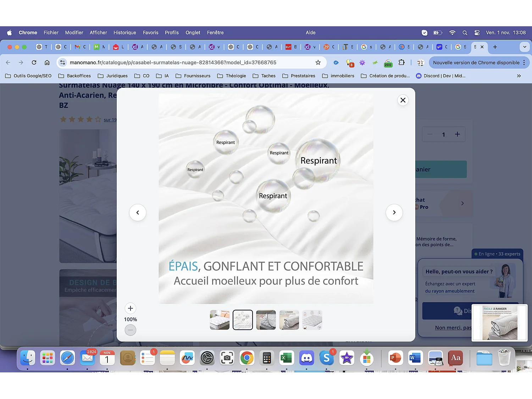Go to next product image arrow
Screen dimensions: 532x399
click(394, 212)
